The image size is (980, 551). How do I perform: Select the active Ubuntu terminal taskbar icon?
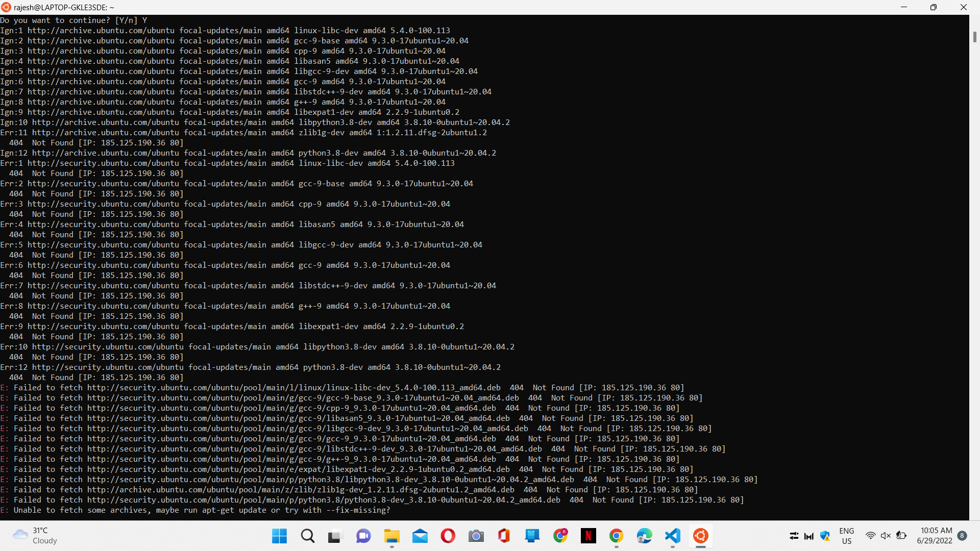point(701,536)
